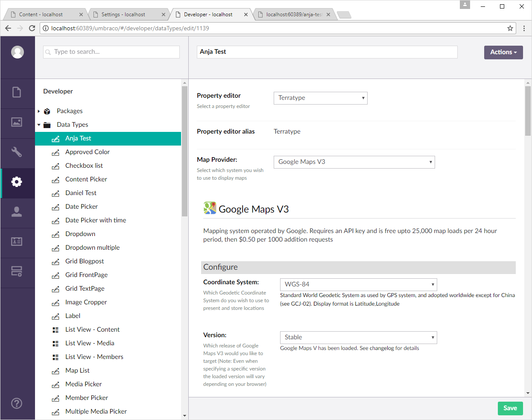Open the Media section icon
This screenshot has height=420, width=532.
click(17, 122)
